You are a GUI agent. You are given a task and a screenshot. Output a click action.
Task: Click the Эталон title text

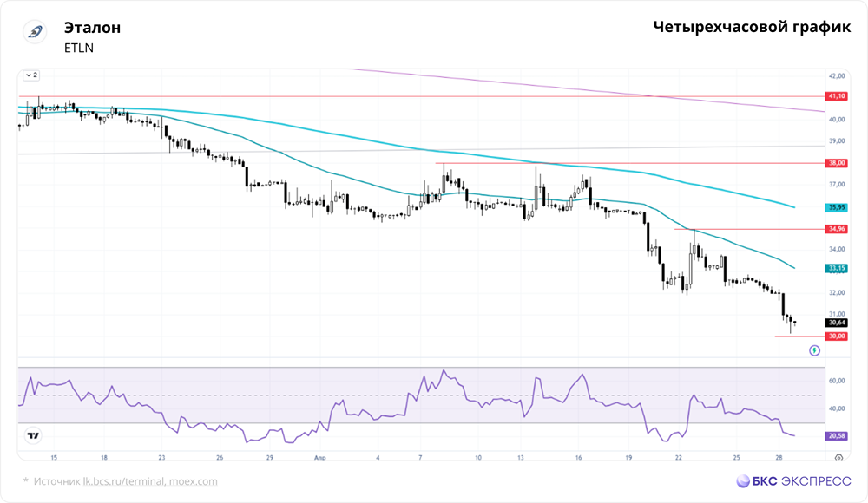point(92,28)
